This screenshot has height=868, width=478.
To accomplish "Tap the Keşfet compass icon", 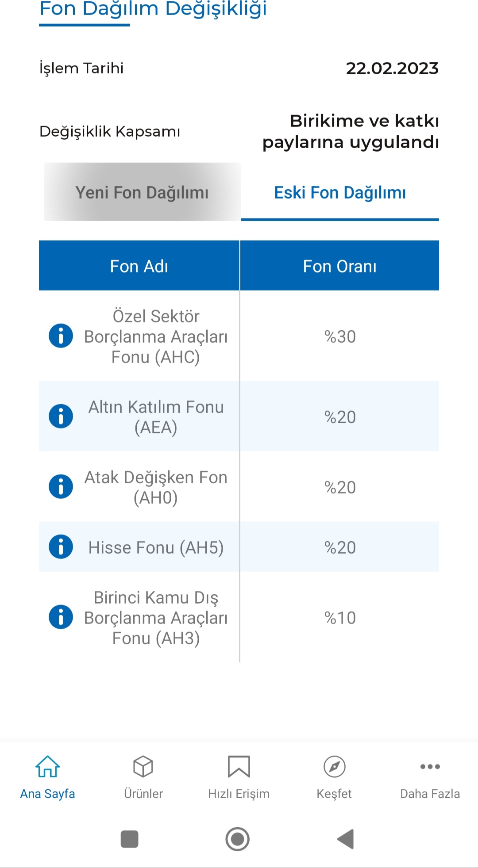I will coord(335,766).
